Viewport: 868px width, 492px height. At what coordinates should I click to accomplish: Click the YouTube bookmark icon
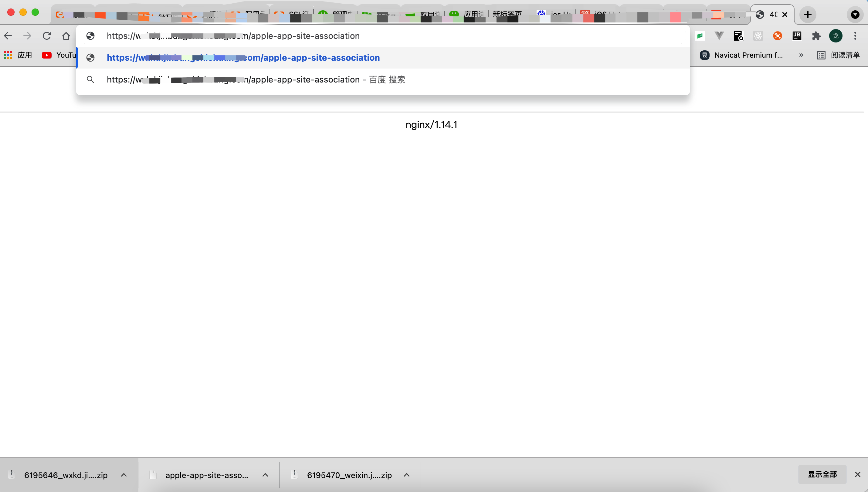coord(47,55)
